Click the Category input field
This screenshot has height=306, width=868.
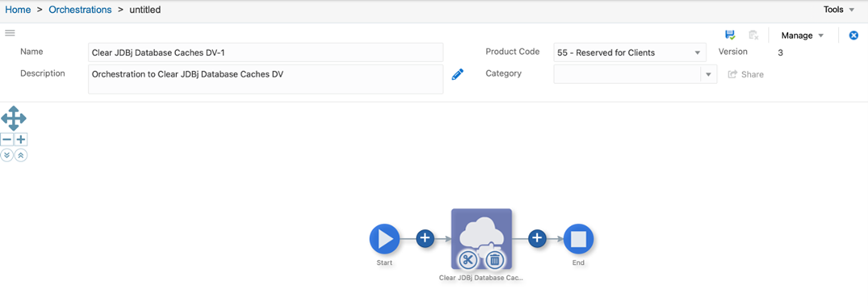point(627,74)
